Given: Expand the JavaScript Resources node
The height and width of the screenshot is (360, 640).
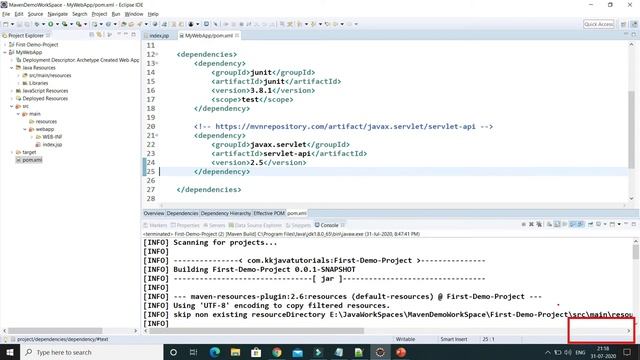Looking at the screenshot, I should click(x=12, y=91).
